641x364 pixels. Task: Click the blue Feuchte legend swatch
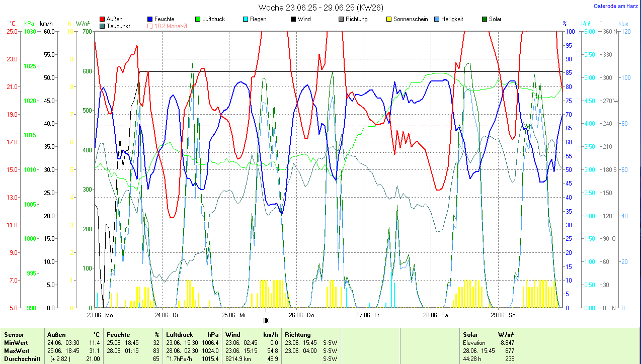150,19
